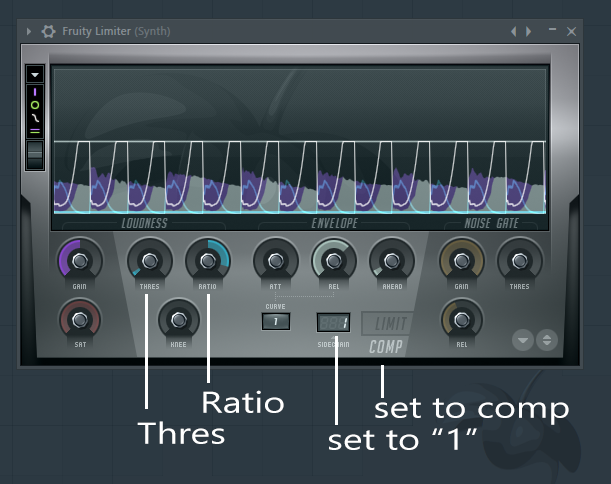Close the Fruity Limiter window
This screenshot has width=611, height=484.
pos(571,31)
